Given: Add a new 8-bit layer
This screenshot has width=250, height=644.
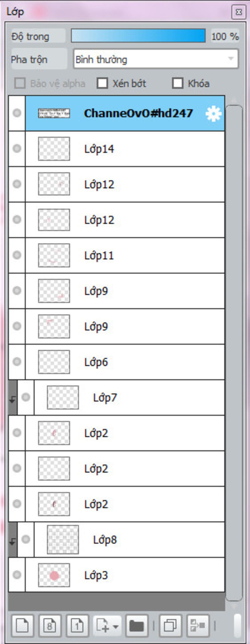Looking at the screenshot, I should click(x=50, y=626).
